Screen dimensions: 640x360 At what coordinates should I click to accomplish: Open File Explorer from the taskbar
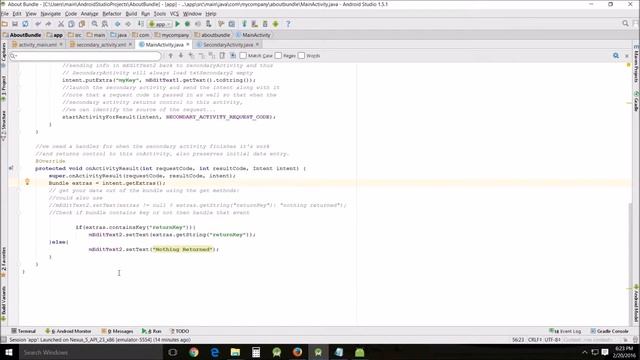pos(235,352)
